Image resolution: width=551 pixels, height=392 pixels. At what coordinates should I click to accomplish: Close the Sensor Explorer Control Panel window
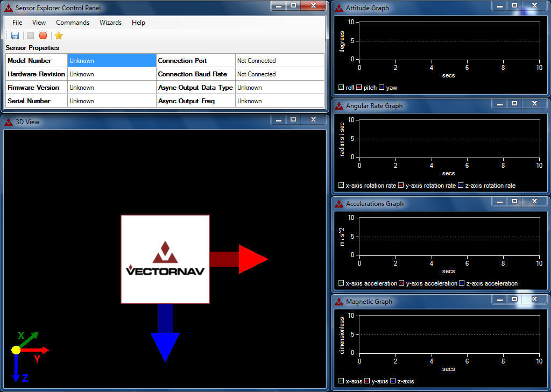[x=314, y=5]
